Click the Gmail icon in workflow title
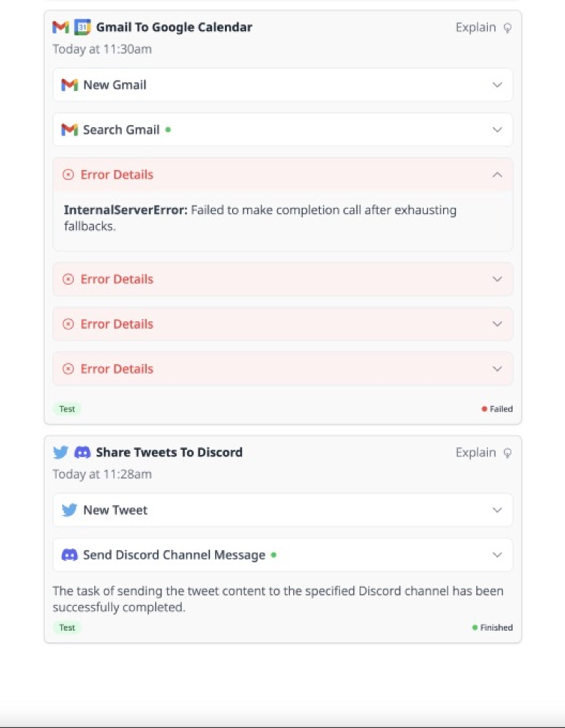The width and height of the screenshot is (565, 728). click(x=61, y=27)
